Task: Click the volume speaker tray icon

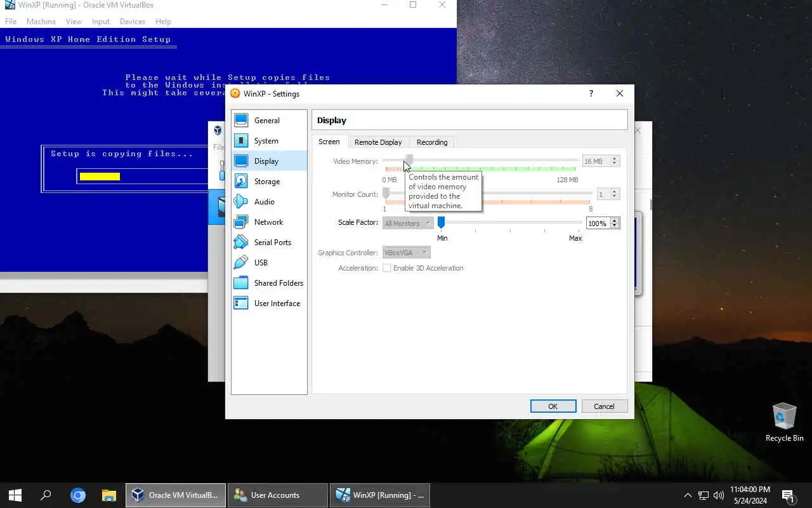Action: [719, 495]
